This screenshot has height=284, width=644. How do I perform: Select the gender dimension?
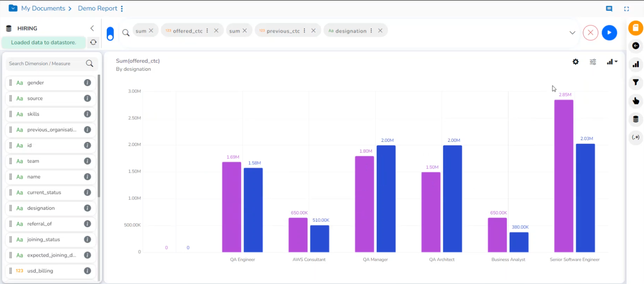(x=51, y=83)
